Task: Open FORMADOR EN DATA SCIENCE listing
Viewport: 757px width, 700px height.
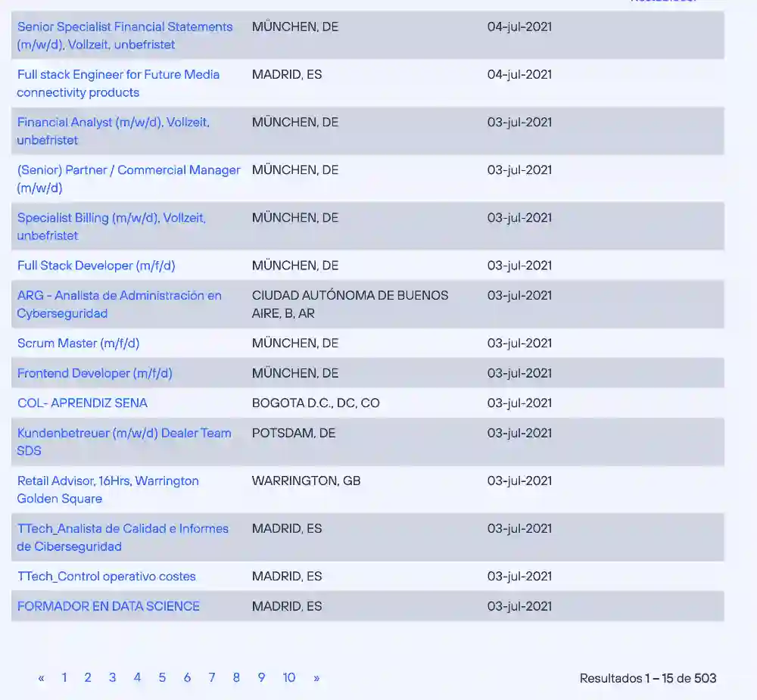Action: pos(108,606)
